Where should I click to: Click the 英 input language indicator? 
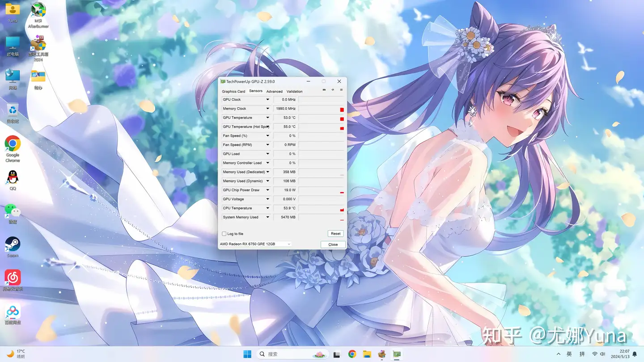point(569,354)
